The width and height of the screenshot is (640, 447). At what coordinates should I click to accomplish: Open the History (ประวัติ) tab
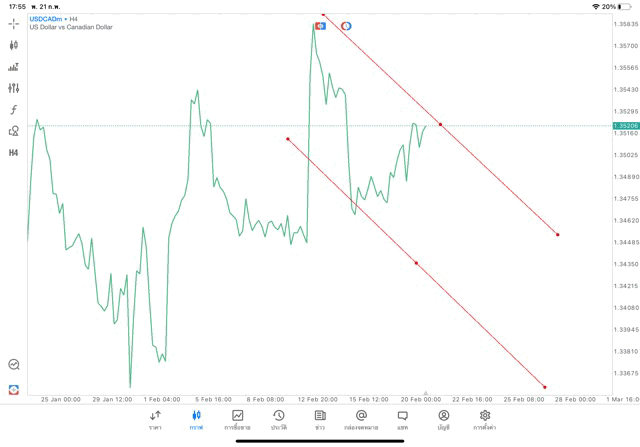(x=278, y=419)
